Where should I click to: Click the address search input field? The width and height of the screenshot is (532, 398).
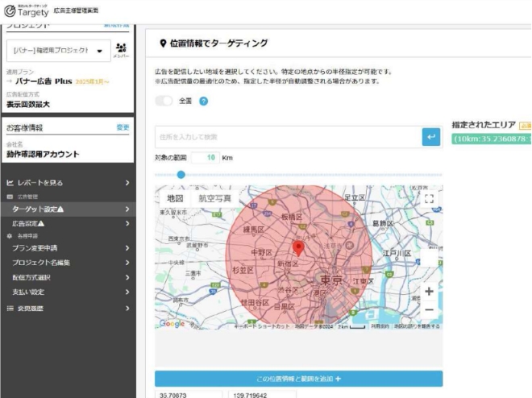point(289,137)
